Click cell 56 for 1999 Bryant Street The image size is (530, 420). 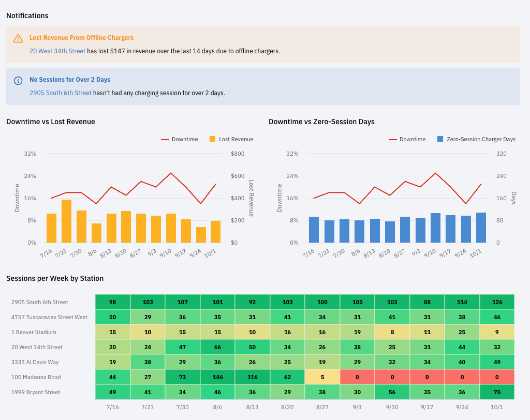[x=392, y=392]
